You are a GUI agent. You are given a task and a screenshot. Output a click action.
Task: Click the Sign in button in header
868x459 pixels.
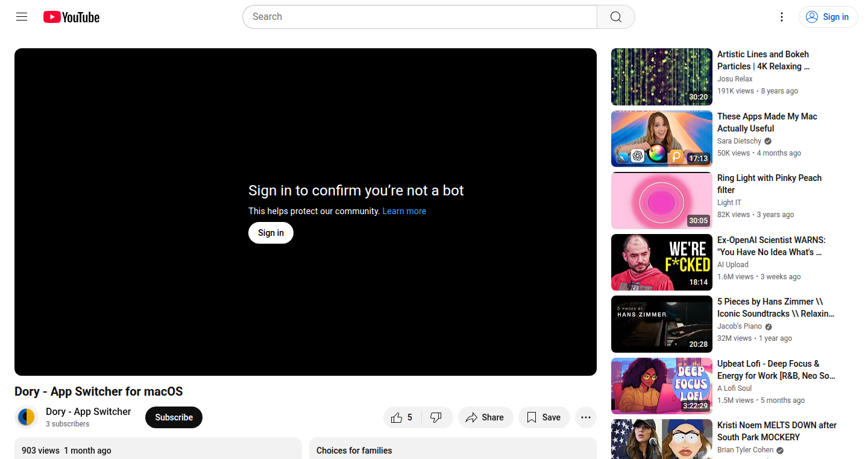(828, 17)
